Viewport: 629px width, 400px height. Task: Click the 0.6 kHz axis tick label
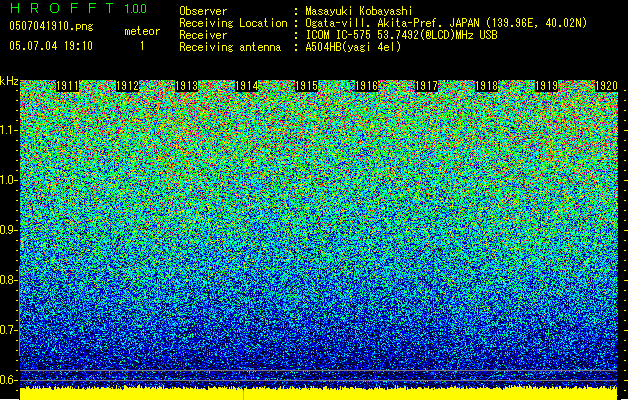tap(9, 380)
